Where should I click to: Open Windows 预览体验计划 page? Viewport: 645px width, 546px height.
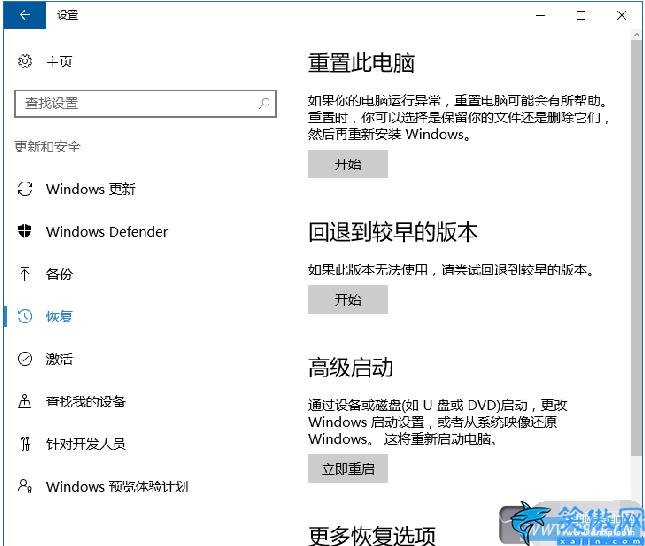[x=117, y=486]
